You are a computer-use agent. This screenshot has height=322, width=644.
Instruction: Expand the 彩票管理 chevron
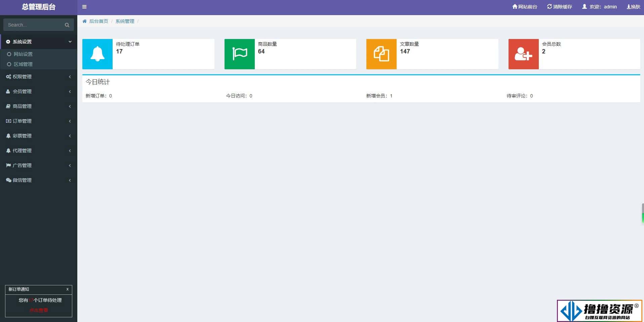pos(70,136)
